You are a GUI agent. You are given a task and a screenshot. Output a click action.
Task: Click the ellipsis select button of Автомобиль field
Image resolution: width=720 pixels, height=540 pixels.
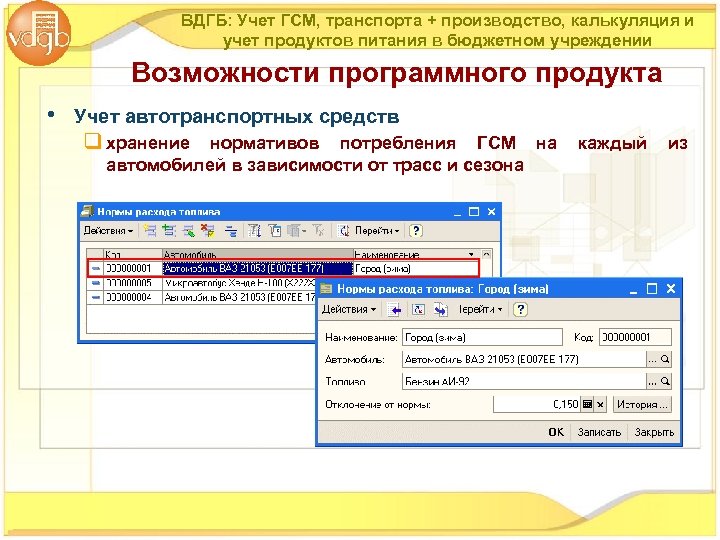tap(652, 360)
